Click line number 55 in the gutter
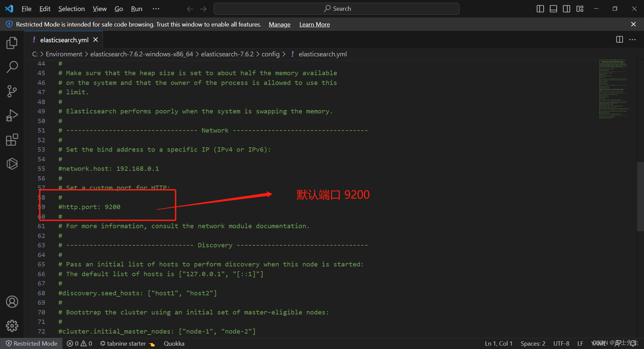The width and height of the screenshot is (644, 349). coord(41,168)
